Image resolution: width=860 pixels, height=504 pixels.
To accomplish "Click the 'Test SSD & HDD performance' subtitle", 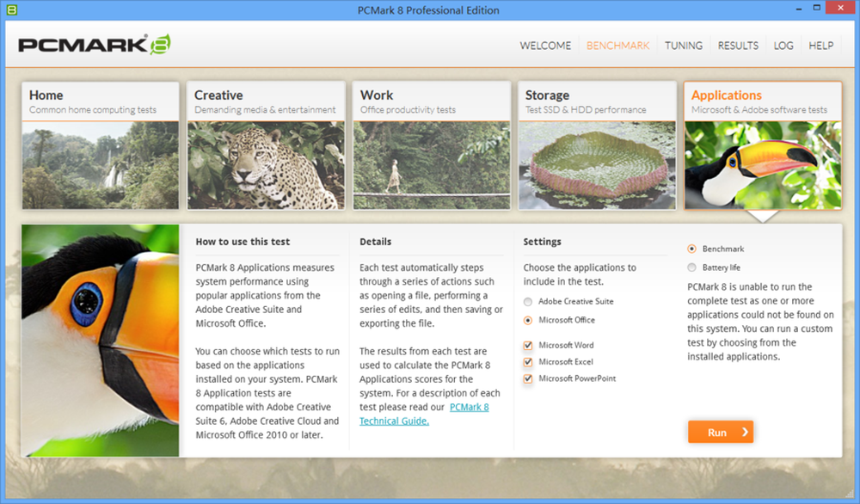I will pyautogui.click(x=586, y=110).
